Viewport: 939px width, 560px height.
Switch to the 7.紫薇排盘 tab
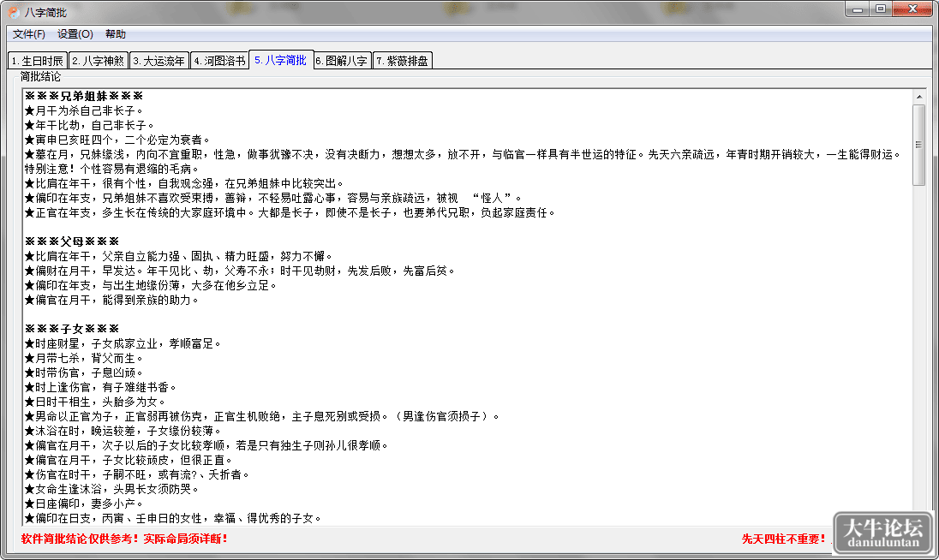403,61
